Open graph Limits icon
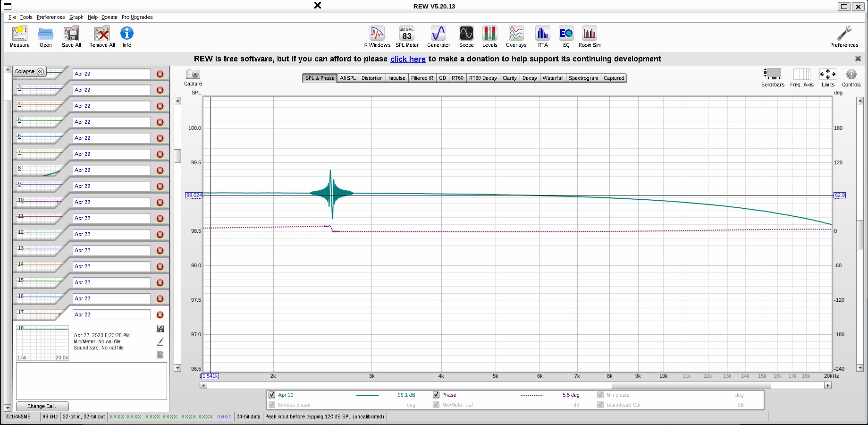868x425 pixels. click(x=828, y=77)
